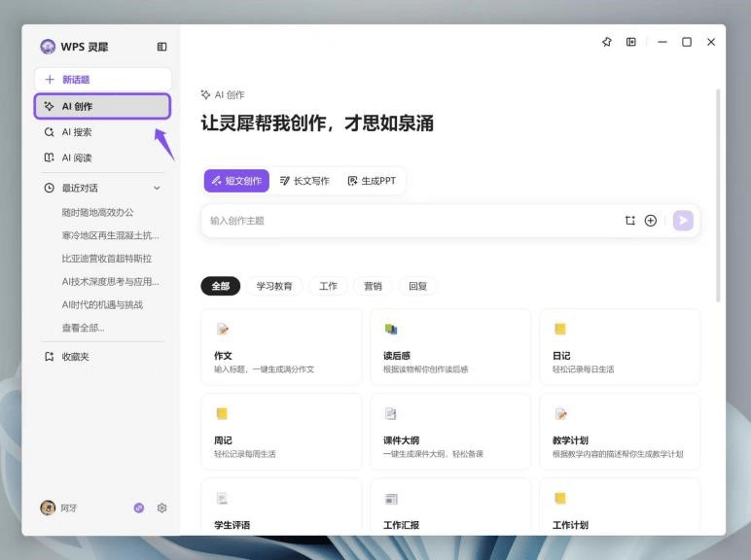The image size is (751, 560).
Task: Open the 周记 template card
Action: pyautogui.click(x=282, y=432)
